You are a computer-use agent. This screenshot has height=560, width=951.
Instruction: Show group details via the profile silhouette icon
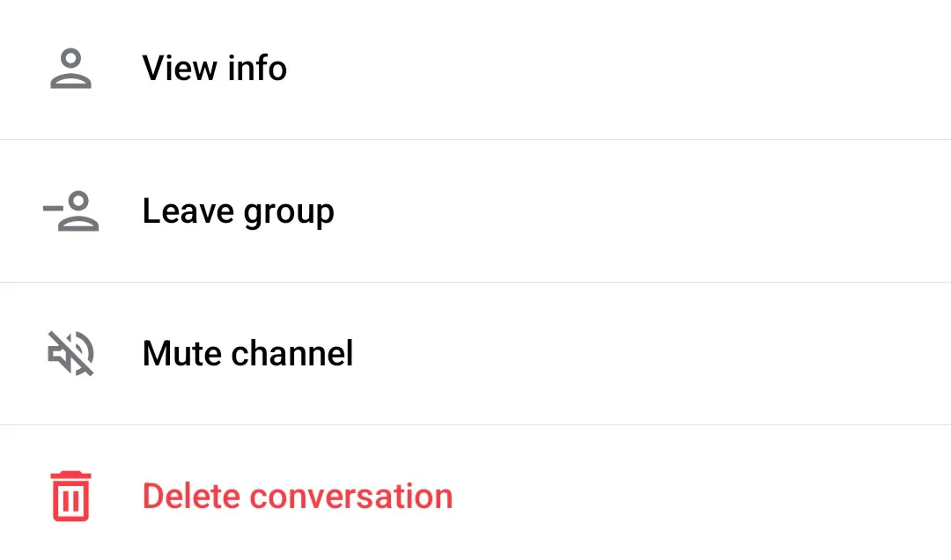pyautogui.click(x=71, y=69)
